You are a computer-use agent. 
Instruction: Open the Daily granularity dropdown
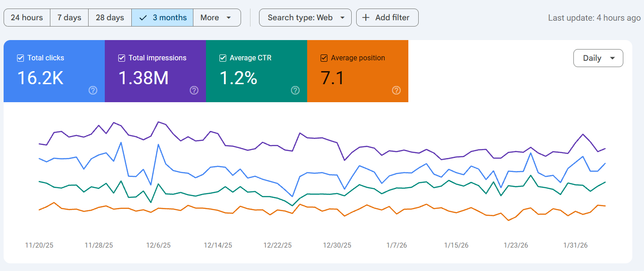coord(598,58)
